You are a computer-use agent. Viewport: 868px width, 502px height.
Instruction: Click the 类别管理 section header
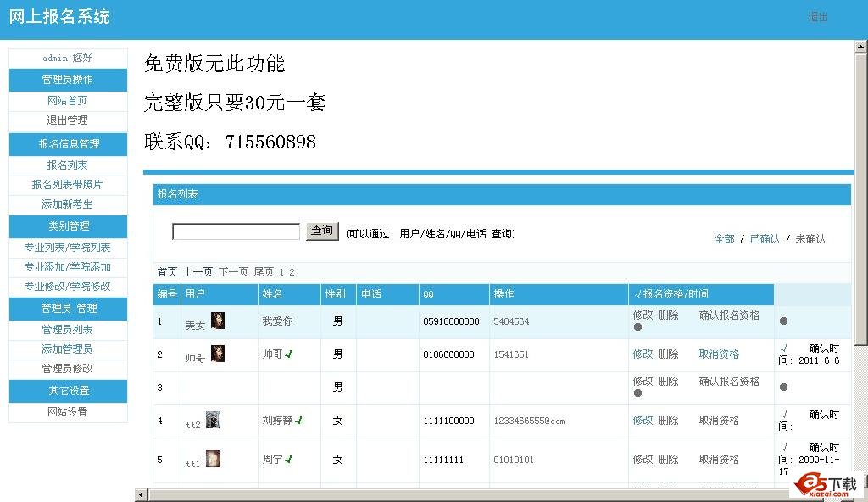68,226
